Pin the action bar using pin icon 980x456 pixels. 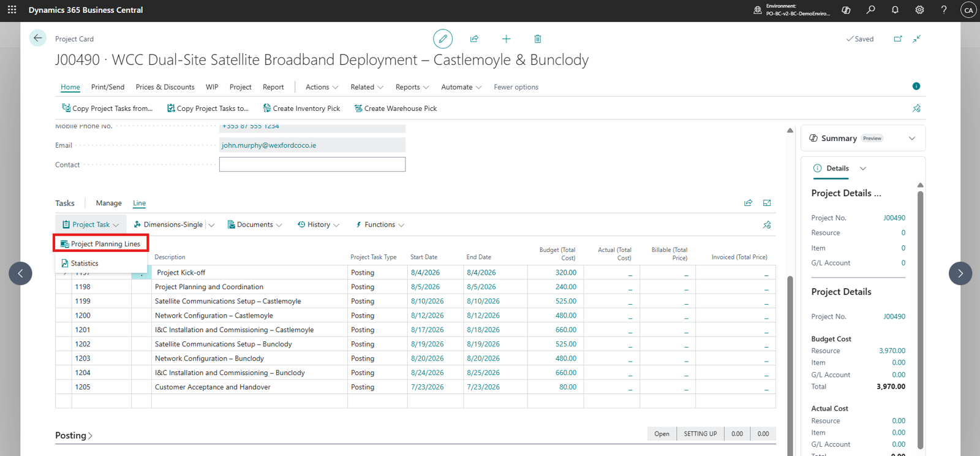[x=917, y=108]
